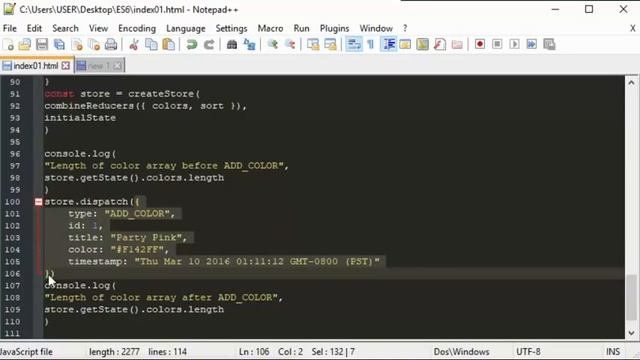Open the Plugins menu
Viewport: 640px width, 360px height.
(x=334, y=28)
